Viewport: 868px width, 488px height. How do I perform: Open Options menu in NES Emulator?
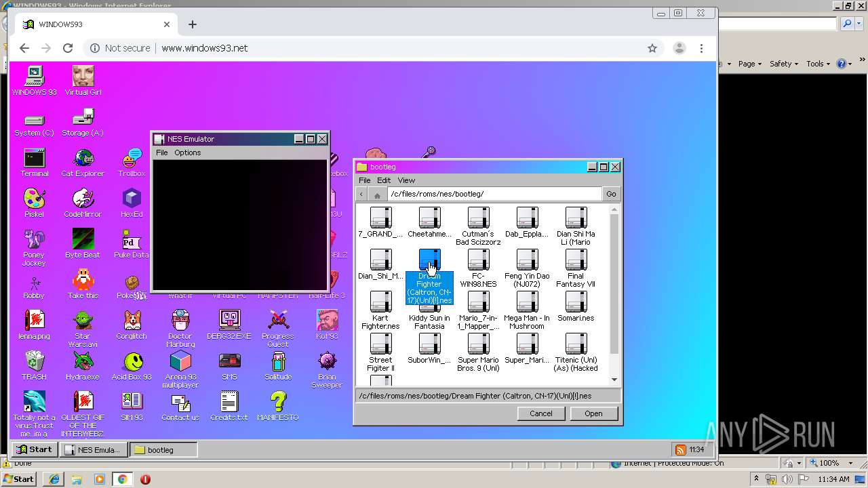[188, 152]
